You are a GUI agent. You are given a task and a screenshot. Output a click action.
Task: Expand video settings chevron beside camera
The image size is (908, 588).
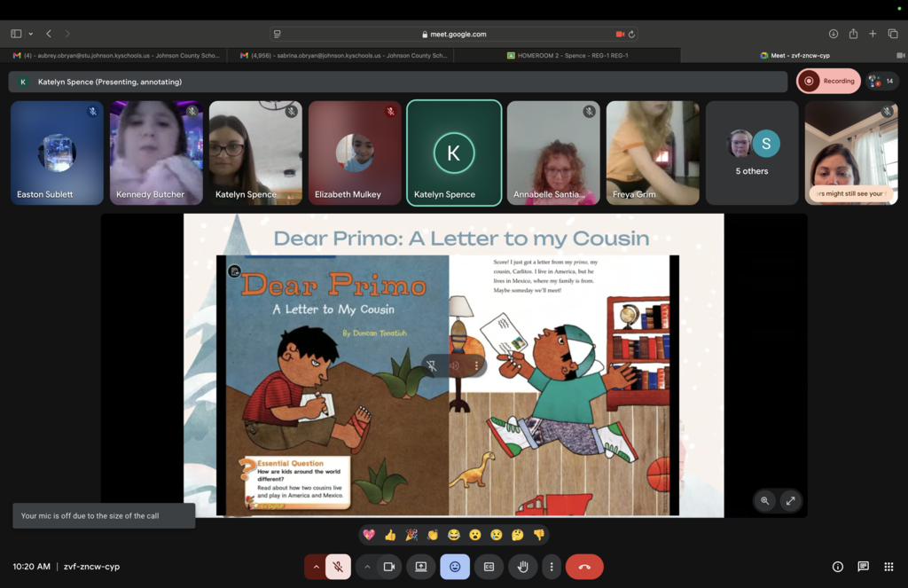coord(367,567)
